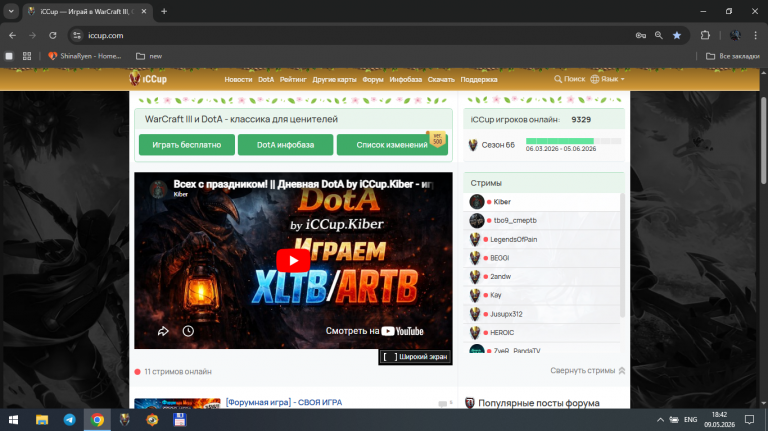Open a new browser tab
Viewport: 768px width, 431px height.
(164, 11)
